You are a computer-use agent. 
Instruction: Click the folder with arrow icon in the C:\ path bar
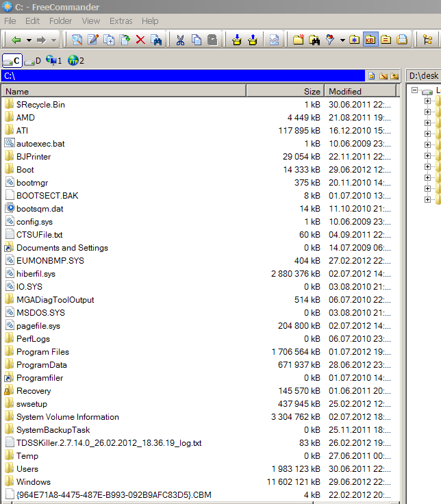(x=383, y=76)
